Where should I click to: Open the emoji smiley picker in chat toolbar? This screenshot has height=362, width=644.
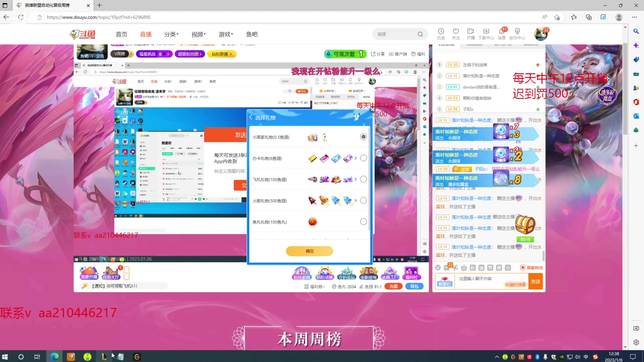[438, 267]
